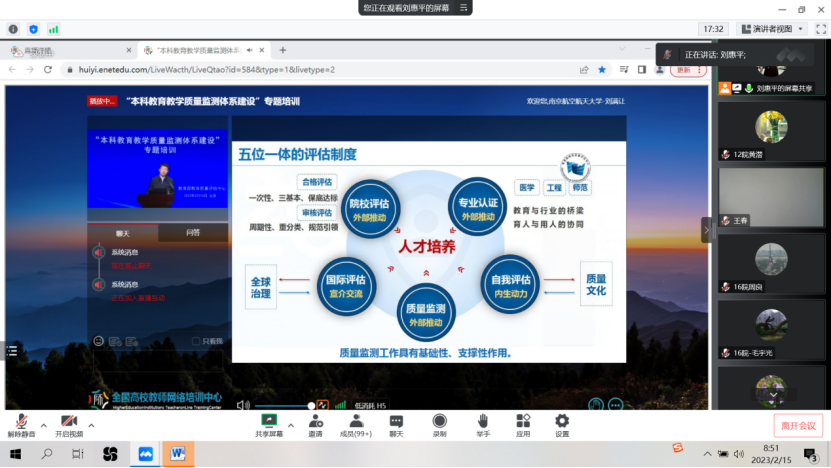This screenshot has width=831, height=468.
Task: Click Leave Meeting (离开会议) button
Action: click(x=798, y=425)
